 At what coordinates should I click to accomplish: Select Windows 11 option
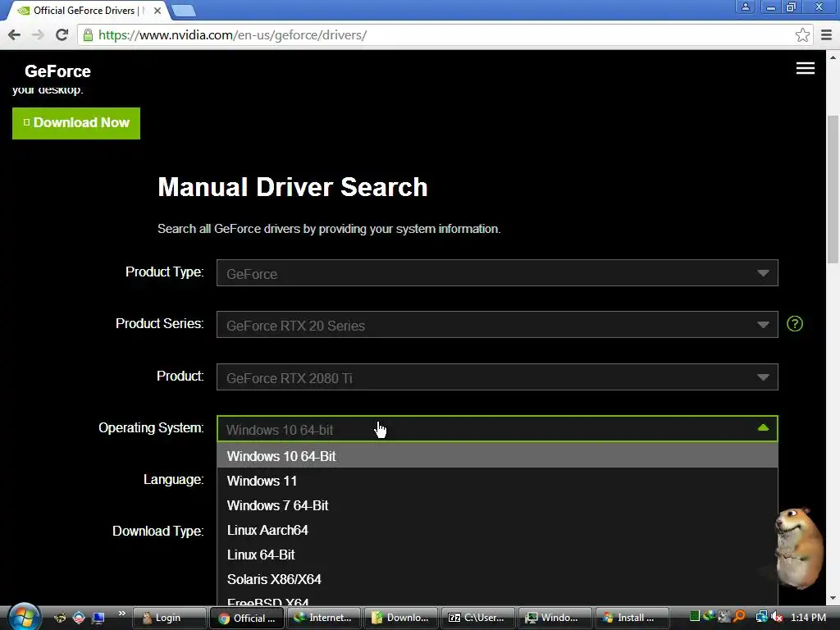[x=497, y=481]
